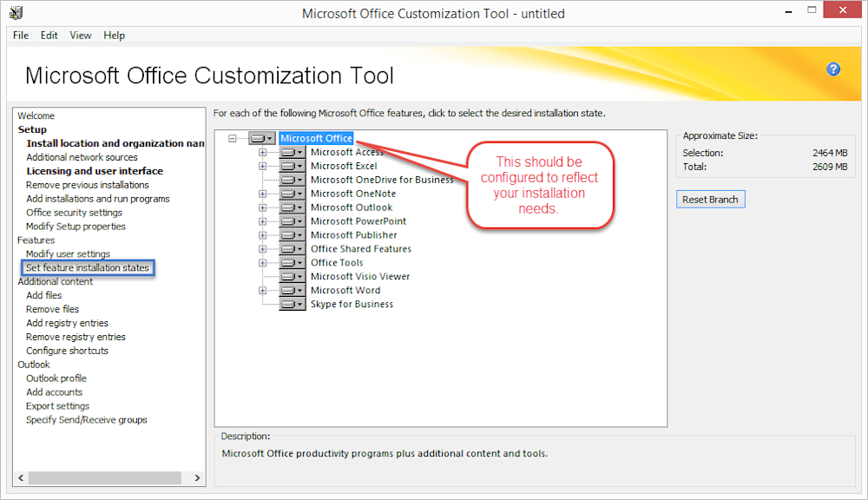Expand the Office Tools branch
The width and height of the screenshot is (868, 500).
(x=262, y=263)
